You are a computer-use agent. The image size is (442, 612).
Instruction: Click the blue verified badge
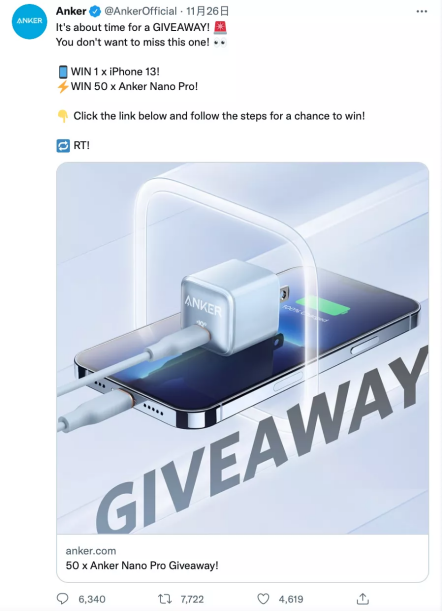click(95, 12)
